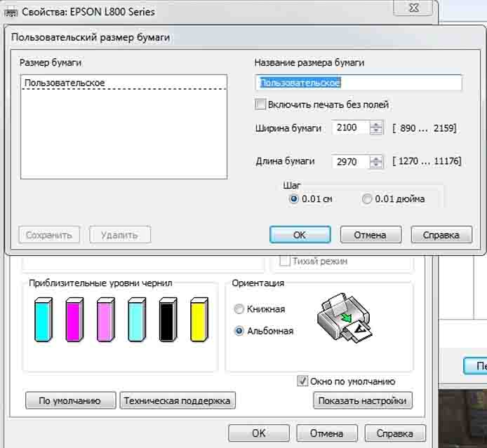Close the EPSON L800 properties window
487x448 pixels.
413,8
